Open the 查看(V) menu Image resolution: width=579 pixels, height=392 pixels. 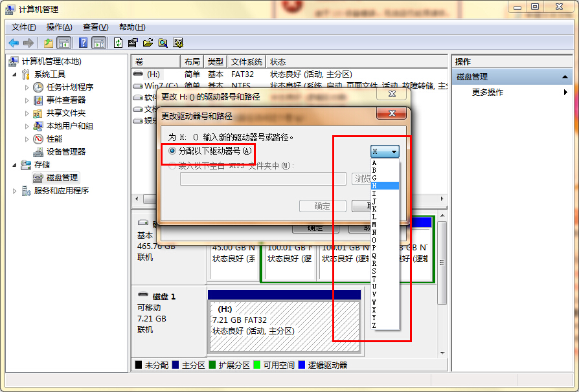click(x=95, y=27)
